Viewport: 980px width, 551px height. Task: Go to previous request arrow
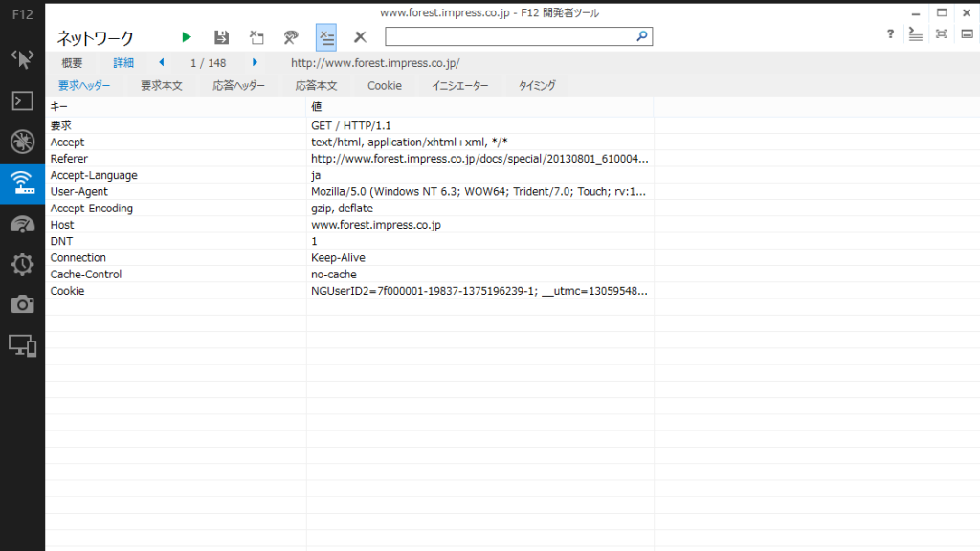(x=162, y=62)
